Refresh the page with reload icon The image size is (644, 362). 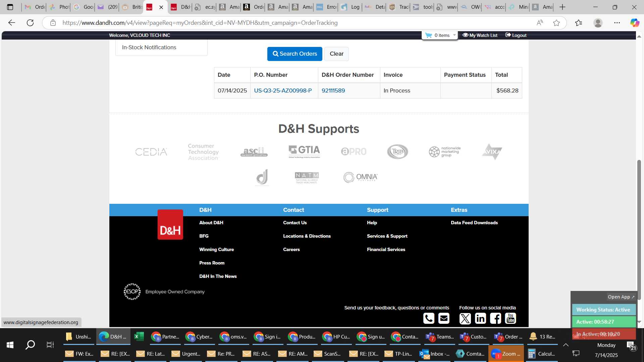point(30,23)
